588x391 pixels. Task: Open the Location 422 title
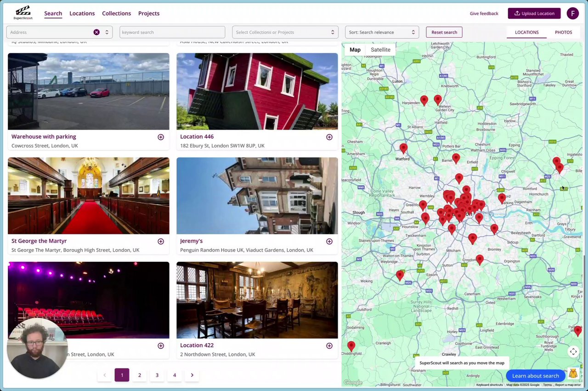pyautogui.click(x=197, y=345)
